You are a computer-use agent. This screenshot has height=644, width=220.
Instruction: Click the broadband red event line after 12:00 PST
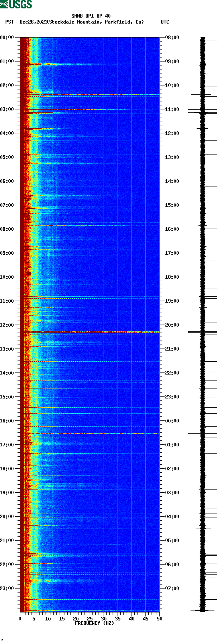click(90, 332)
